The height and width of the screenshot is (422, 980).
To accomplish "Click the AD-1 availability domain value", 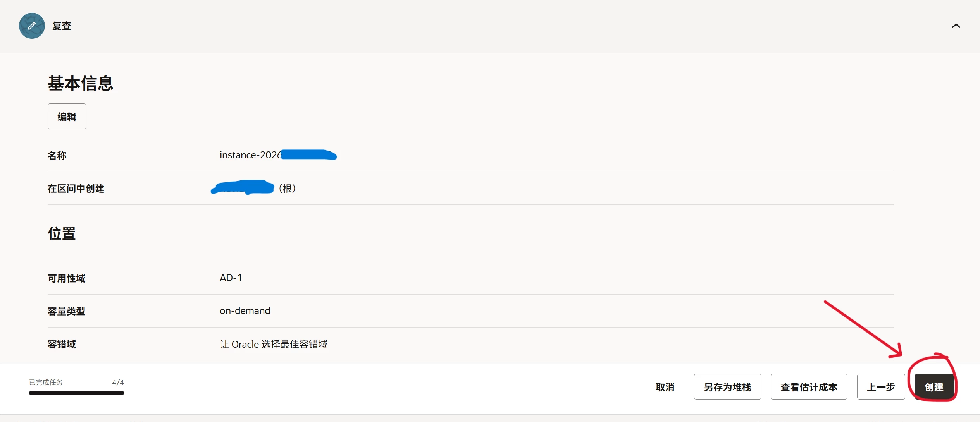I will tap(231, 278).
